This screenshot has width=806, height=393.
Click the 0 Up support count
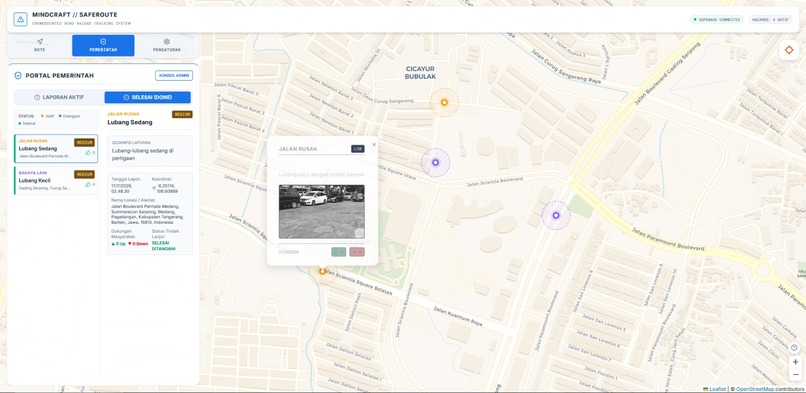(x=119, y=244)
